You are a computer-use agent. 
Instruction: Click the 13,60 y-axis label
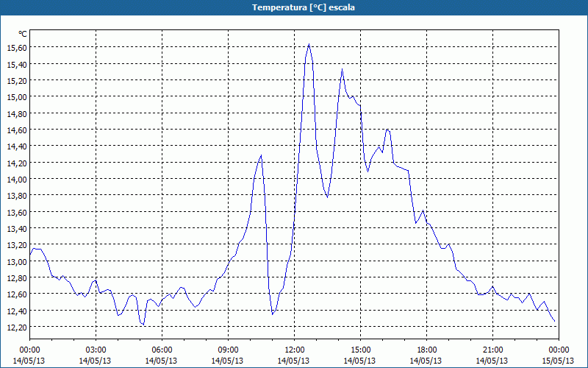[x=17, y=212]
